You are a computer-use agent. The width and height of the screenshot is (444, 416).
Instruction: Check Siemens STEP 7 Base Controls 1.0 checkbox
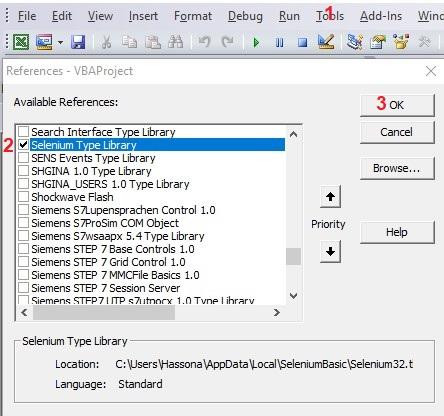[23, 248]
